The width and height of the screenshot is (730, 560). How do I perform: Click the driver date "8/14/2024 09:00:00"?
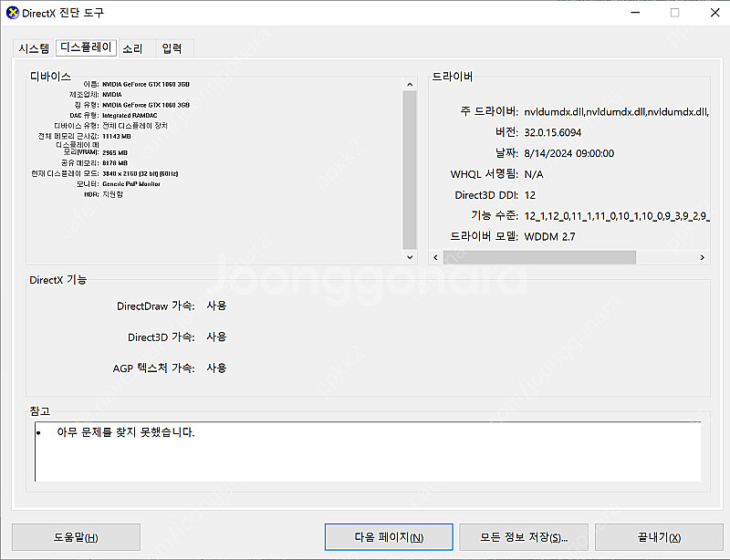point(568,153)
